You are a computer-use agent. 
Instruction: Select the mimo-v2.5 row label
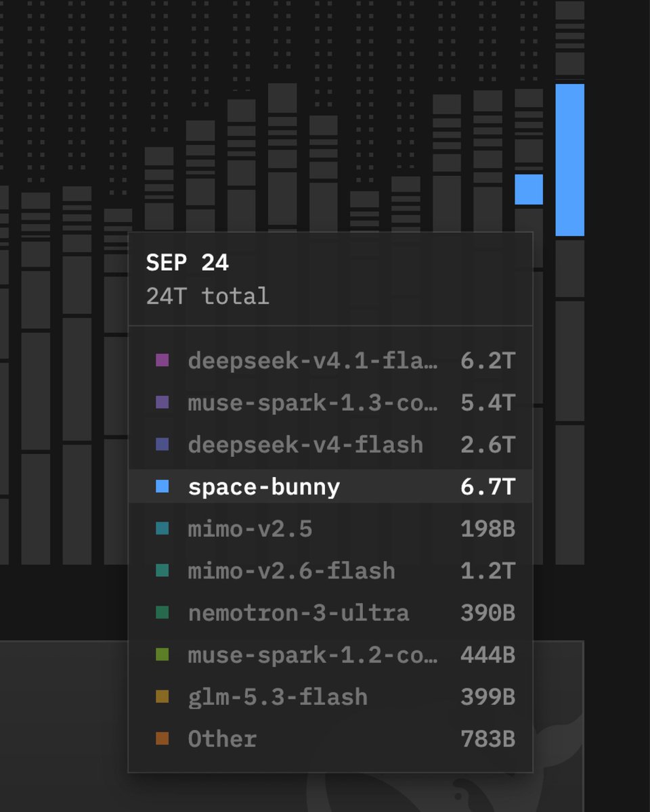pyautogui.click(x=250, y=528)
